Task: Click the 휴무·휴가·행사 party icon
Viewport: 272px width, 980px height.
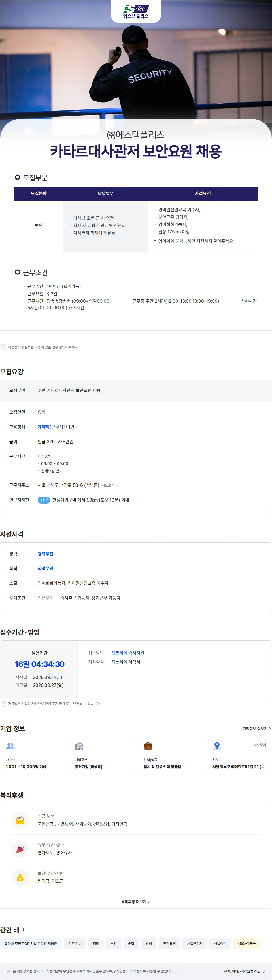Action: pyautogui.click(x=20, y=849)
